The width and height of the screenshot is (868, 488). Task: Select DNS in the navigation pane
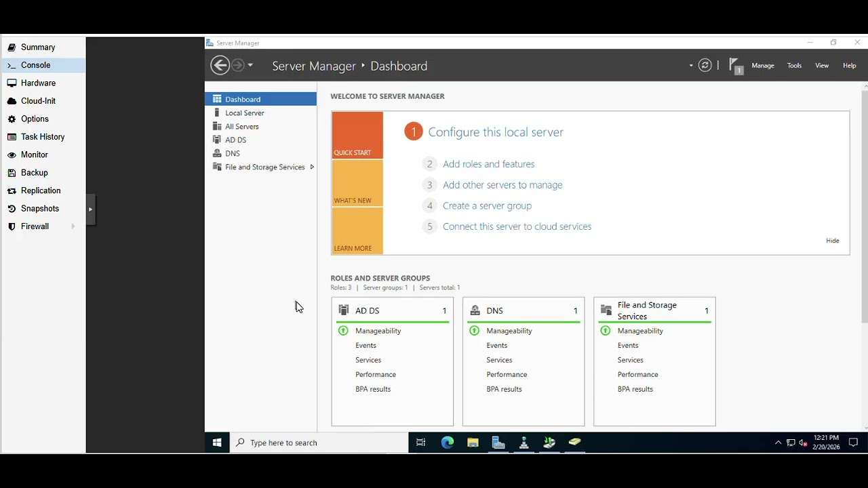coord(260,153)
